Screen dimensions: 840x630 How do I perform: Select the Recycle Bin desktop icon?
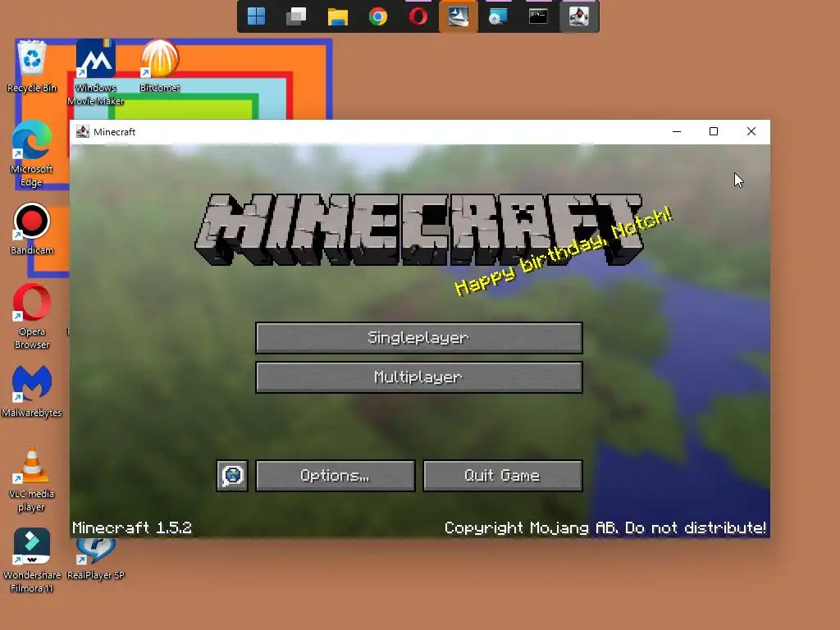(x=32, y=67)
